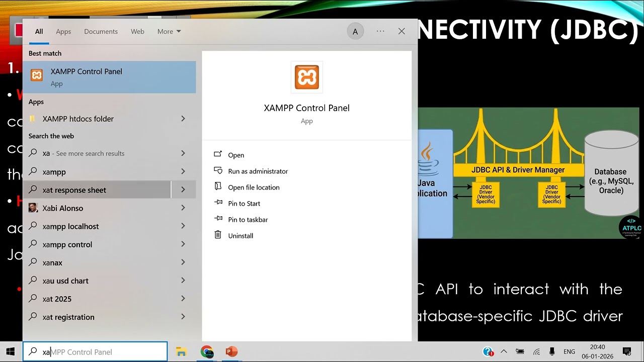
Task: Click the taskbar search input box
Action: [x=95, y=351]
